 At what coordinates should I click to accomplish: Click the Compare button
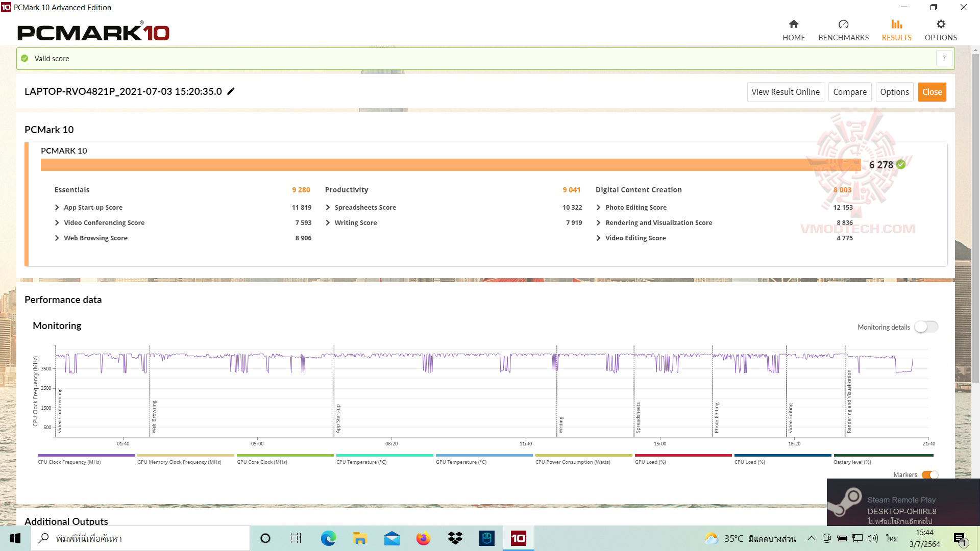coord(849,92)
